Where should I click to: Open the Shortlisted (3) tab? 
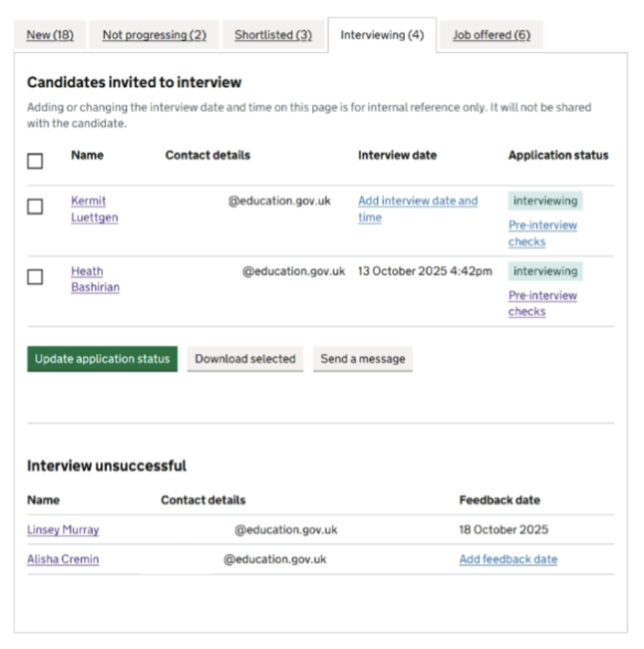(273, 35)
